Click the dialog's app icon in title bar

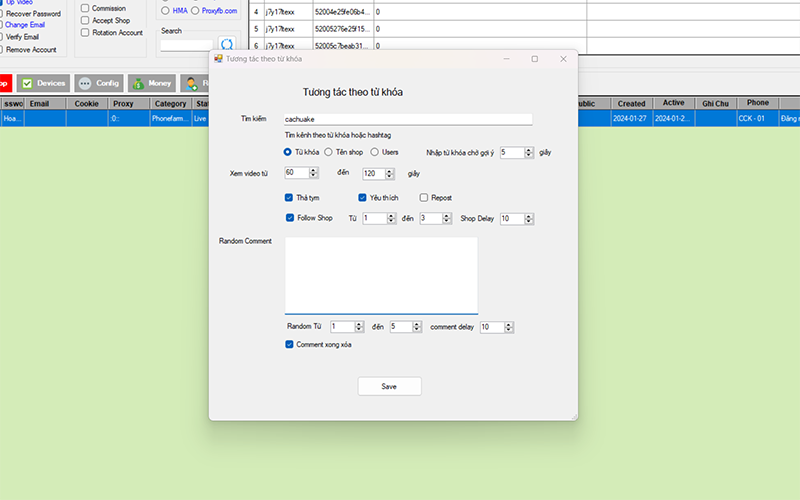(x=218, y=59)
